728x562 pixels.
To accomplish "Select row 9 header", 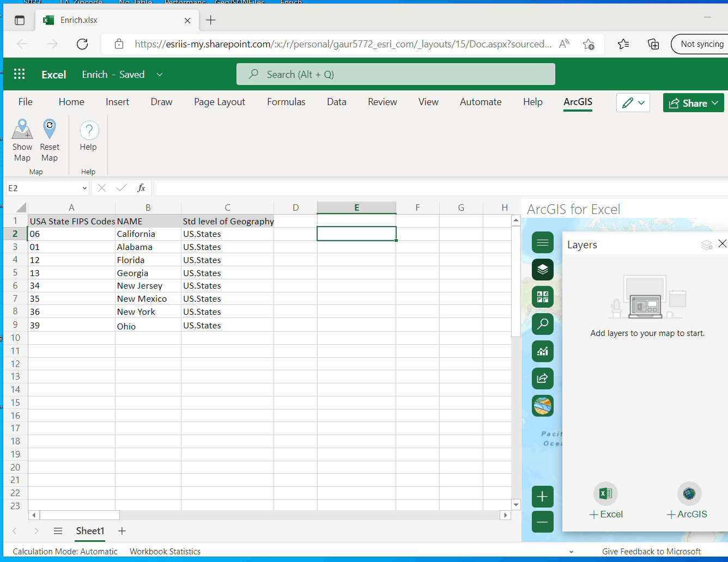I will [15, 325].
